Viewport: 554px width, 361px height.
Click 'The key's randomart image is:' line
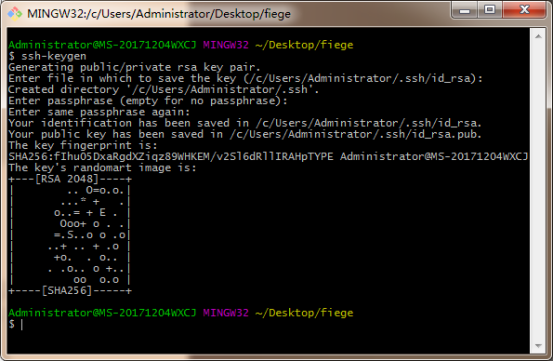tap(102, 168)
